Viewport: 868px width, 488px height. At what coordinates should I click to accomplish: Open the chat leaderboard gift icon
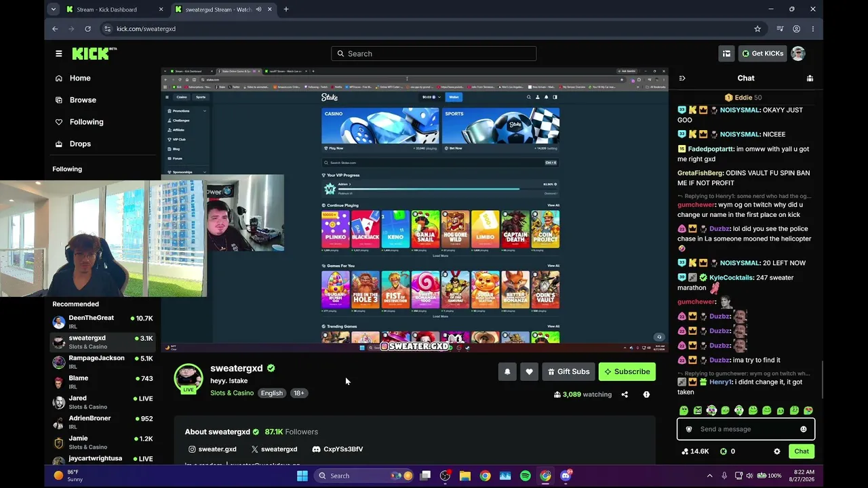pos(810,78)
